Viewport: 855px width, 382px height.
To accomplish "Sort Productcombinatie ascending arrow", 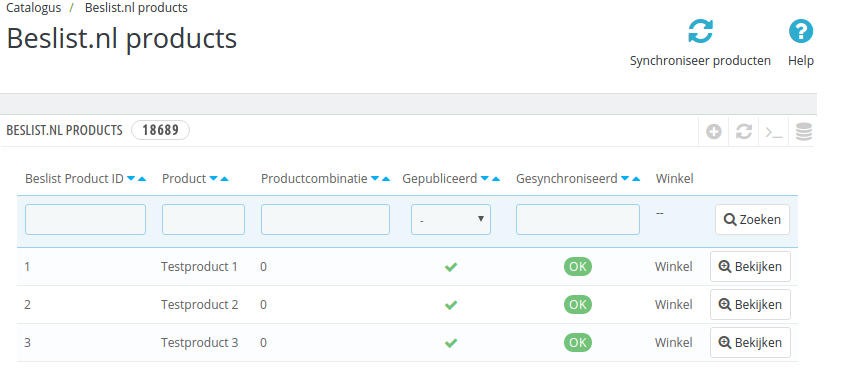I will (386, 179).
